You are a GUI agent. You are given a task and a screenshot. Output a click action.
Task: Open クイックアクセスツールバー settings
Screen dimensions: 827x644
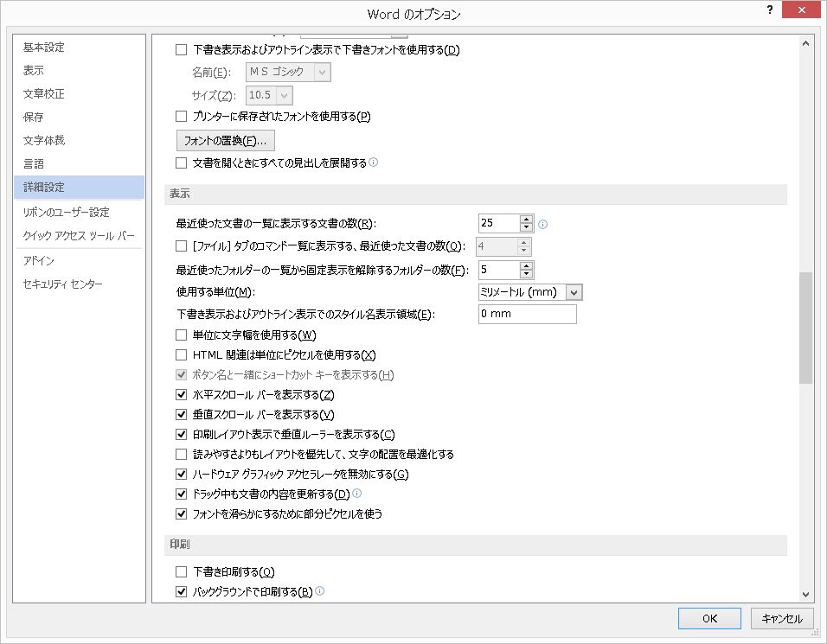pyautogui.click(x=79, y=236)
